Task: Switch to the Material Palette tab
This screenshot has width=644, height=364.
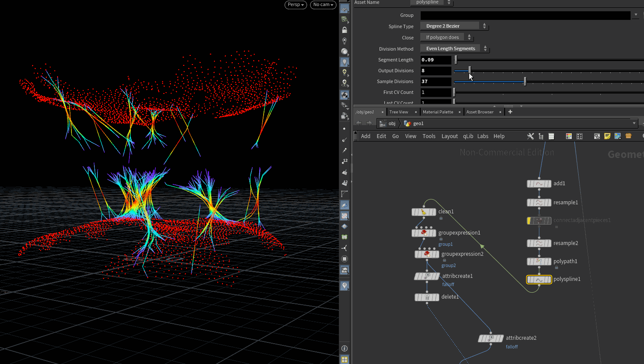Action: 438,112
